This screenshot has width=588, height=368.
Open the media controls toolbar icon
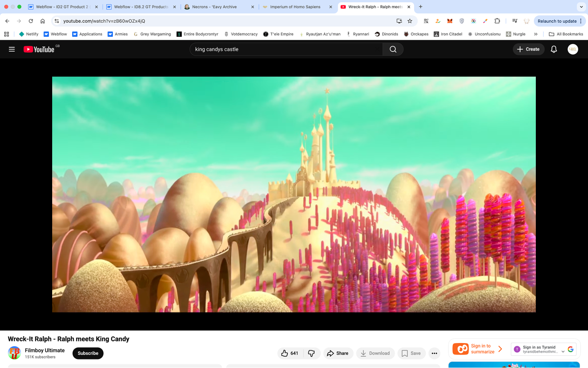tap(515, 21)
